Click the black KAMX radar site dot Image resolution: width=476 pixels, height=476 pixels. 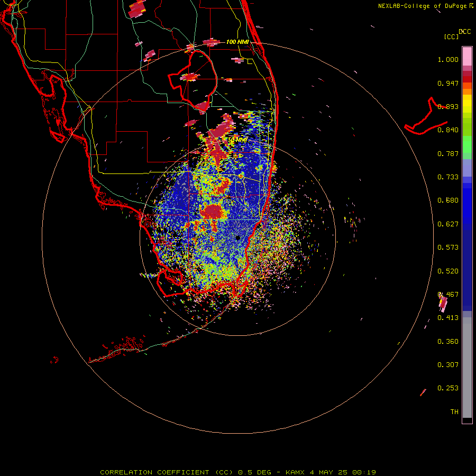[x=237, y=237]
